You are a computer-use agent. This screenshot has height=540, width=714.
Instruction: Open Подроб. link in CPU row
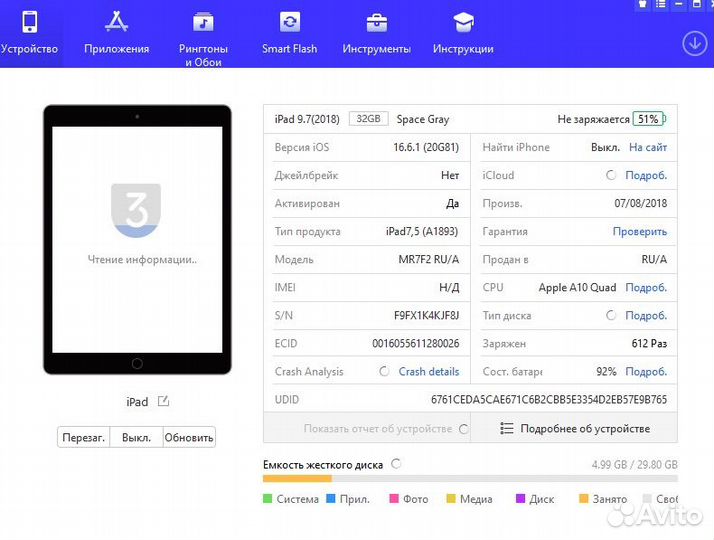[646, 287]
